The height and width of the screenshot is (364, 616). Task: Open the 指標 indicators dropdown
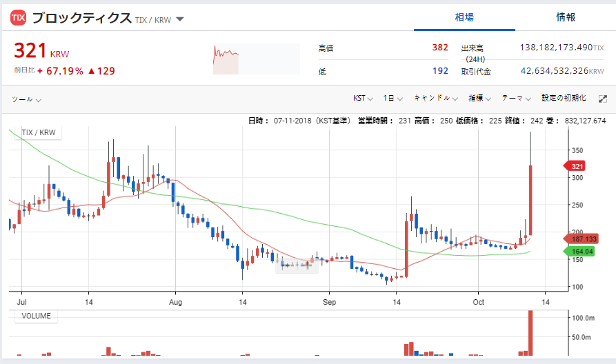(x=479, y=98)
